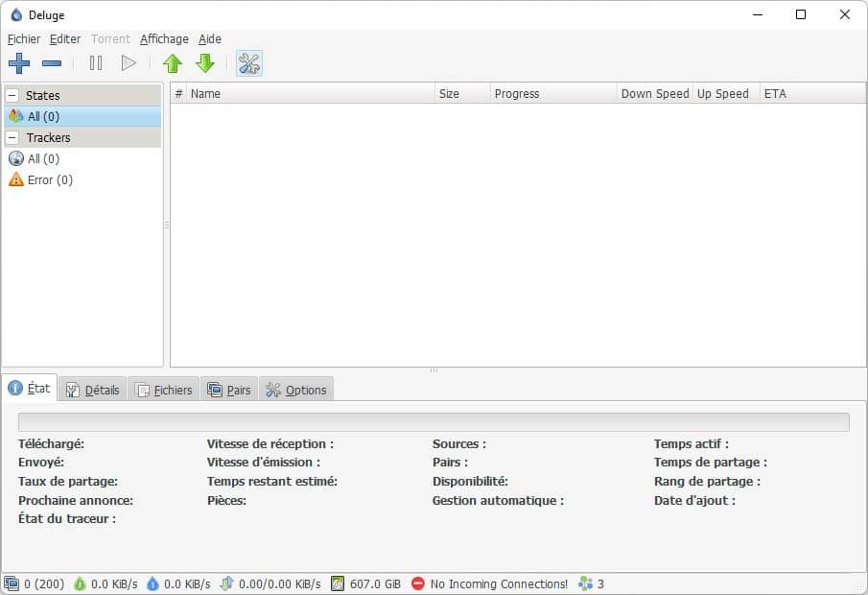
Task: Sort torrents by the Name column header
Action: point(311,94)
